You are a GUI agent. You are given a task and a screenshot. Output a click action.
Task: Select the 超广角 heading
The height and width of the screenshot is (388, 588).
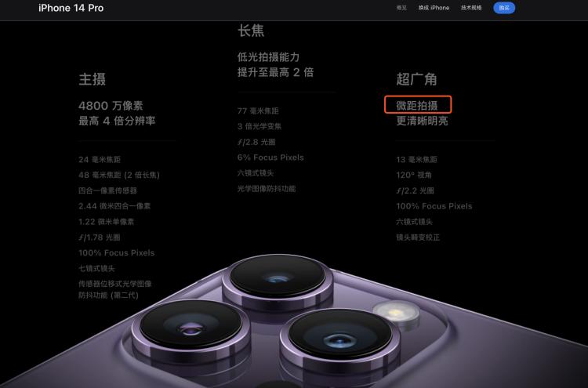click(416, 79)
